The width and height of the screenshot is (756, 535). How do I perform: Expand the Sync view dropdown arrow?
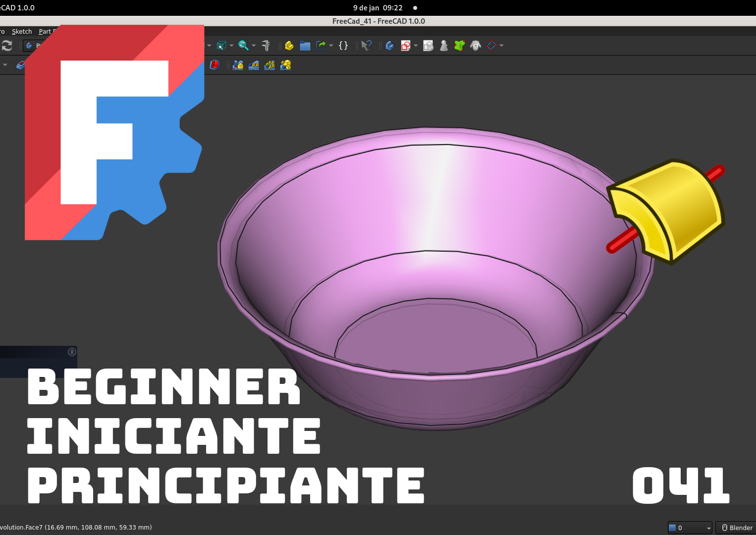coord(254,46)
